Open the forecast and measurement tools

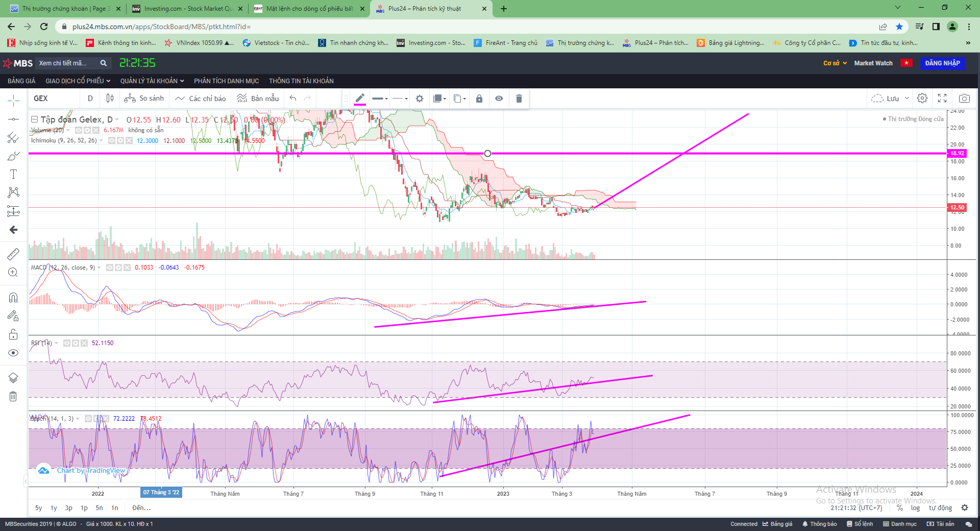(13, 211)
